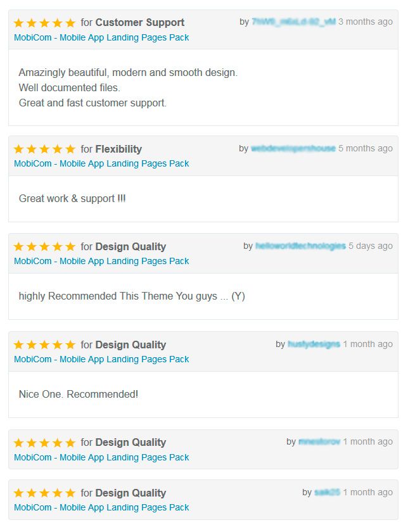408x532 pixels.
Task: Click the star rating of the bottom-most review
Action: [x=44, y=493]
